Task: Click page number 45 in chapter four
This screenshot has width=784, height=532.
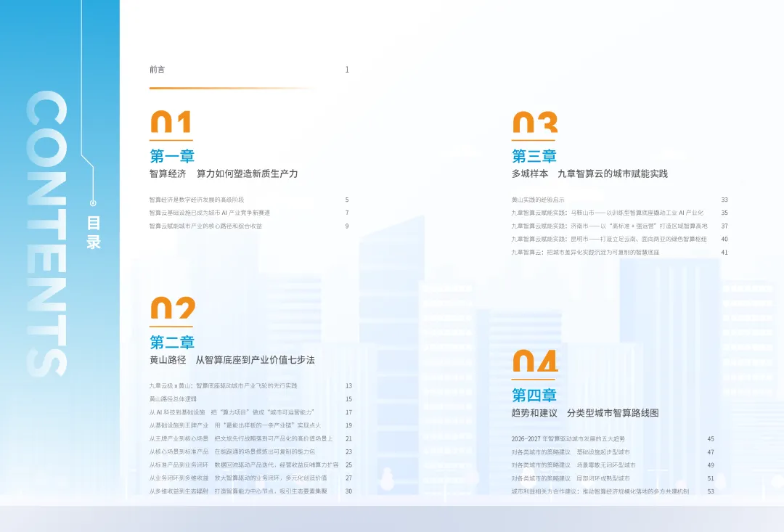Action: [x=711, y=438]
